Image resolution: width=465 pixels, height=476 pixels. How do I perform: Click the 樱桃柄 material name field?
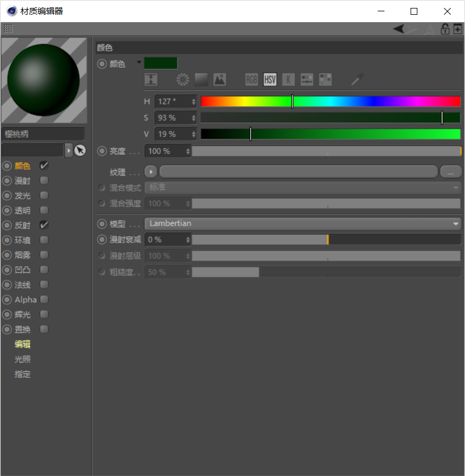point(43,134)
